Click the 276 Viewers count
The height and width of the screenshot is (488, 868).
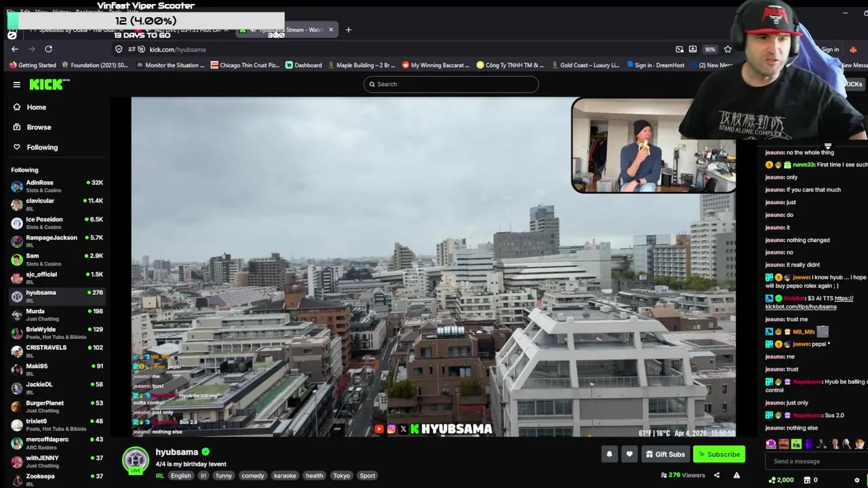[683, 475]
